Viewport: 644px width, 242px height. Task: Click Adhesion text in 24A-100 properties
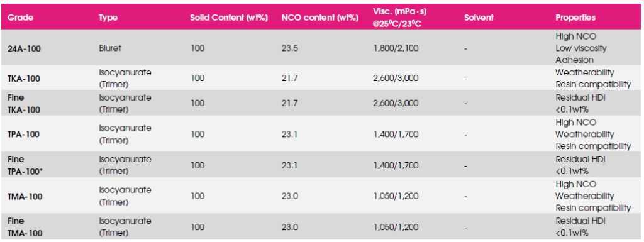(574, 60)
